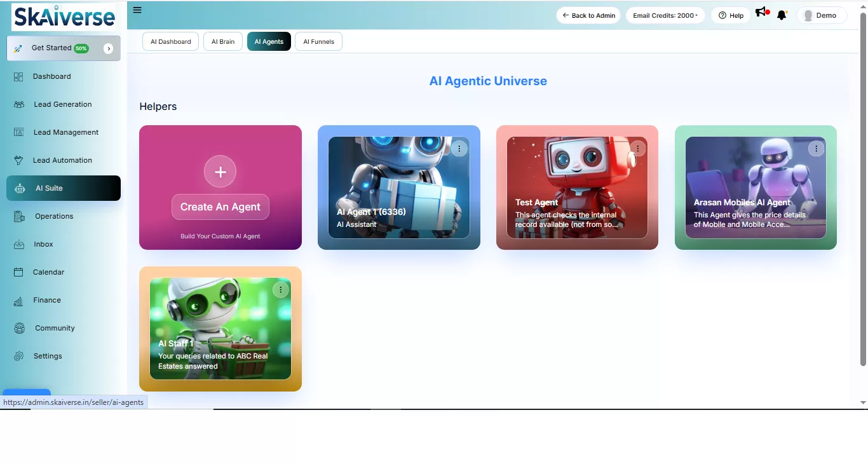Viewport: 868px width, 464px height.
Task: Switch to the AI Funnels tab
Action: 318,42
